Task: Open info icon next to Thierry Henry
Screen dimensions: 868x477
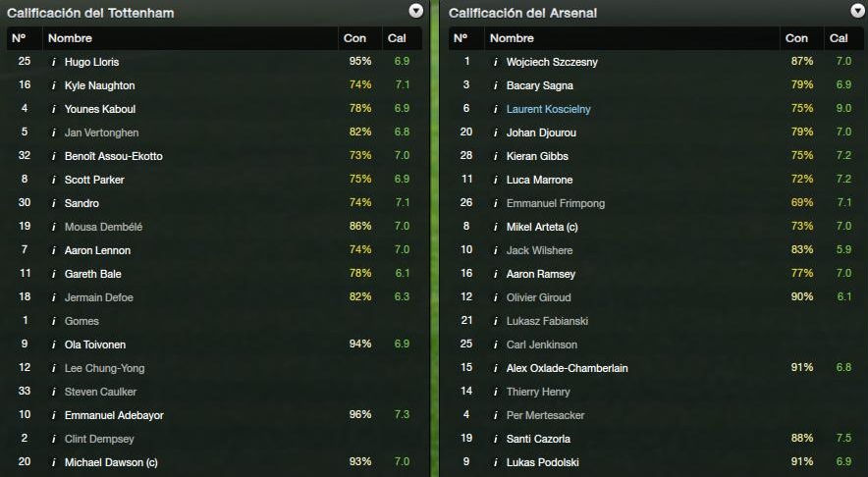Action: [496, 392]
